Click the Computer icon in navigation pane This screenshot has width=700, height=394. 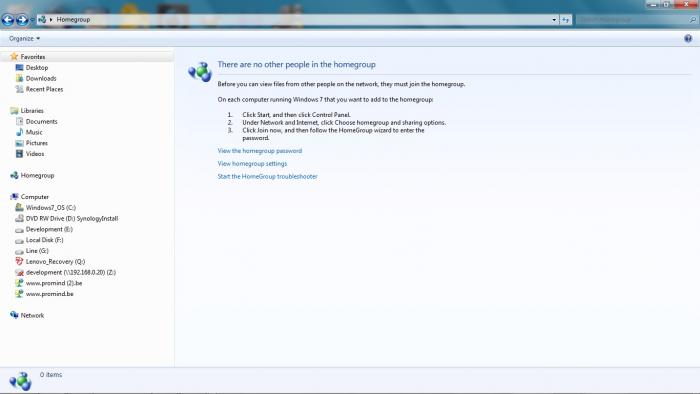14,197
